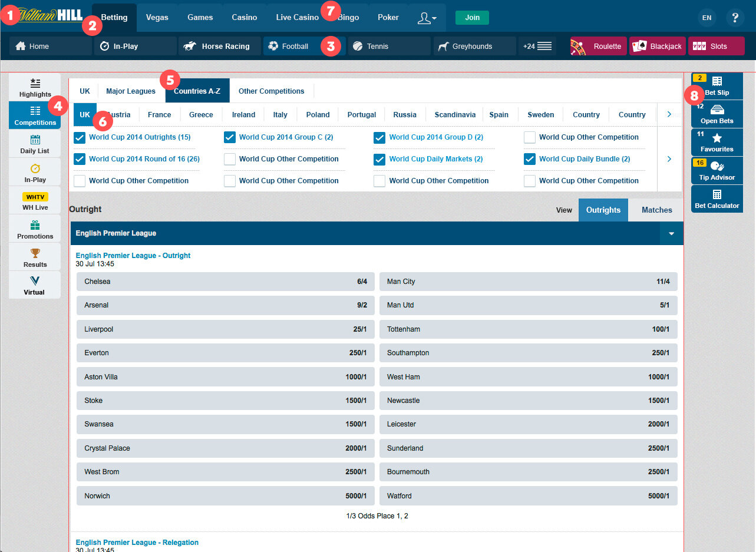
Task: Open Favourites star panel
Action: 717,143
